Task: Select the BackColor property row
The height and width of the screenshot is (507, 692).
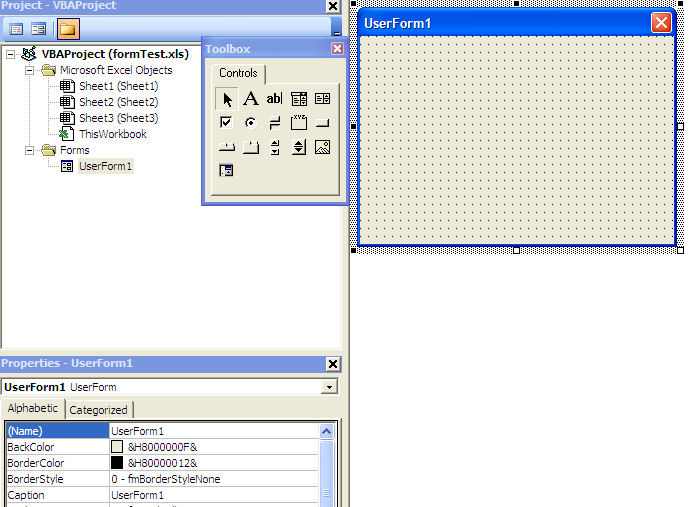Action: (57, 447)
